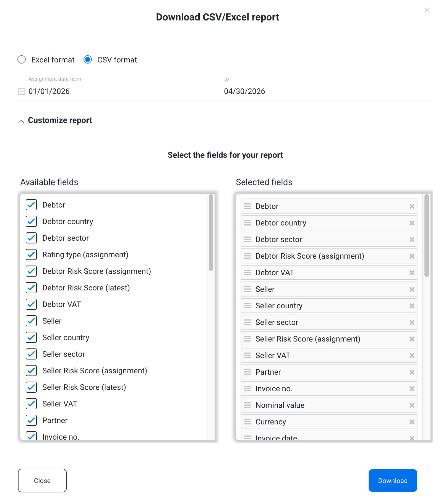Uncheck Debtor Risk Score (latest) checkbox
This screenshot has height=504, width=438.
pos(31,288)
